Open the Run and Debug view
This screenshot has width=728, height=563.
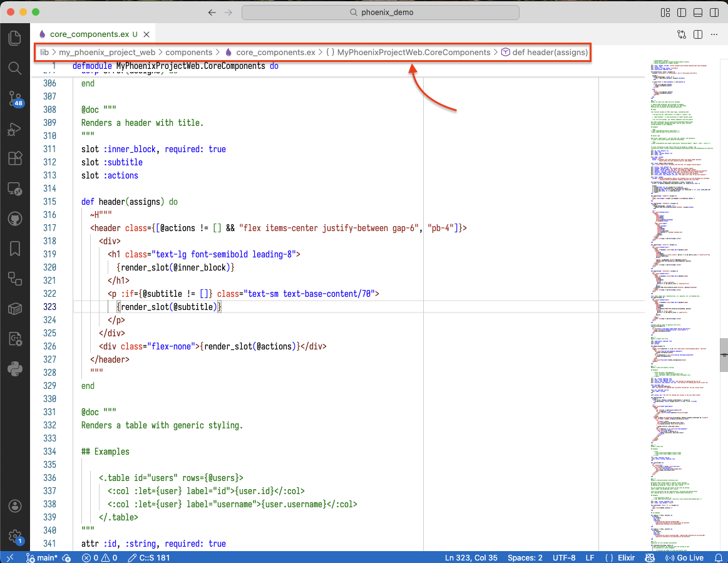tap(14, 129)
